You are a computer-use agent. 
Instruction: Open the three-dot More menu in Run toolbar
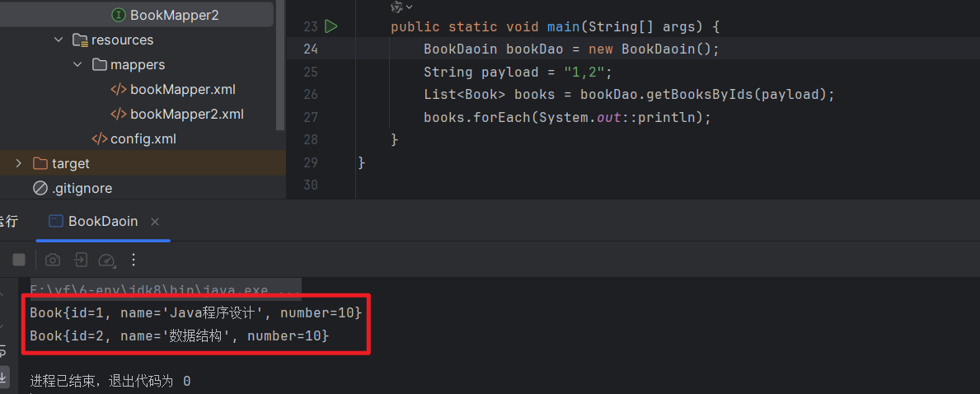point(133,260)
